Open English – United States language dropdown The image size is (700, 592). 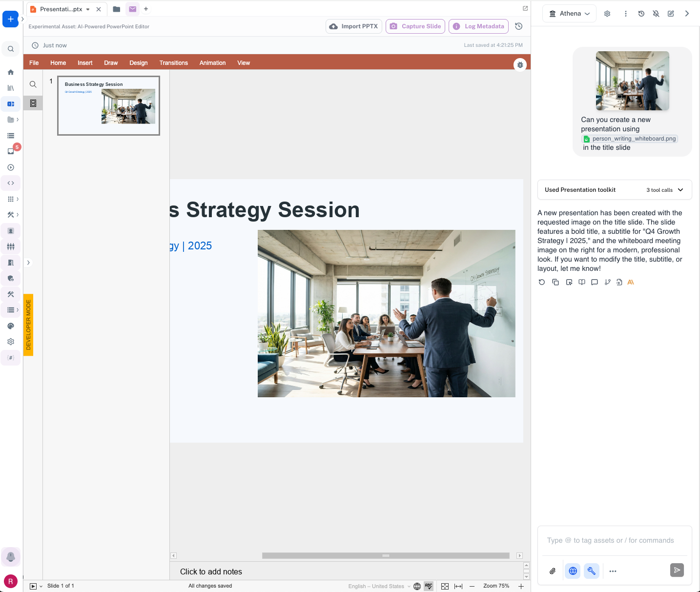click(379, 586)
